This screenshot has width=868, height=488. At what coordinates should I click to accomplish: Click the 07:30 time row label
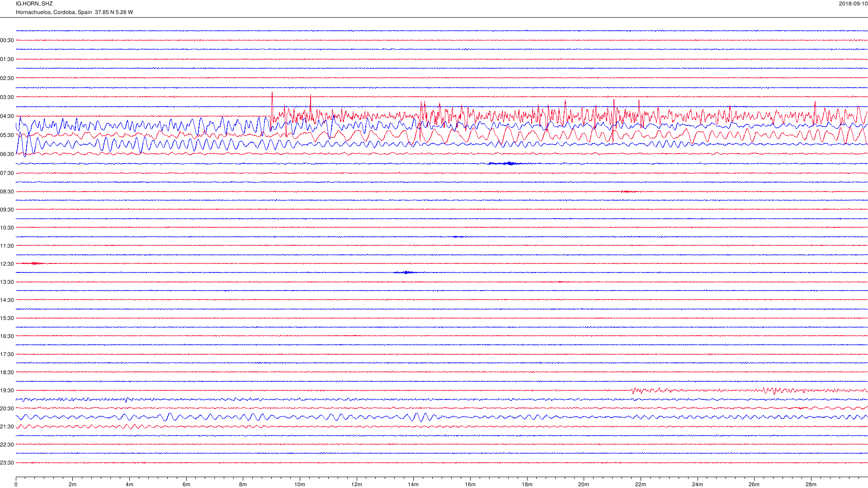[x=7, y=173]
